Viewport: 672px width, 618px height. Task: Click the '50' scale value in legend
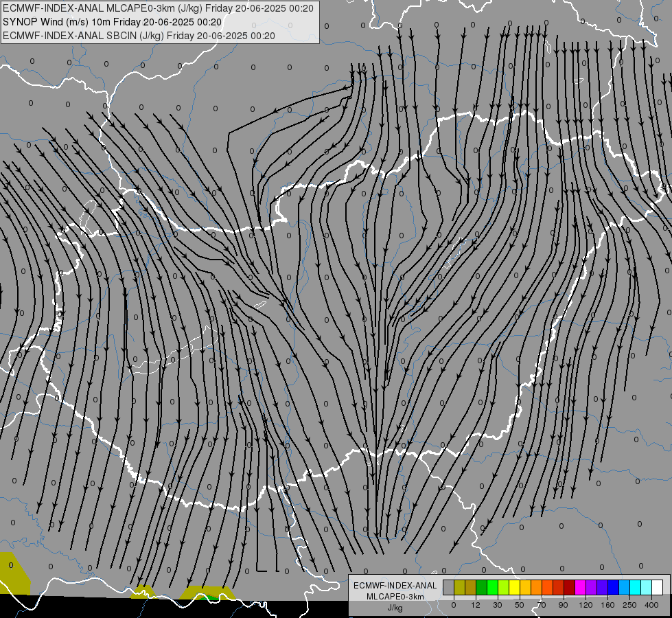point(520,605)
